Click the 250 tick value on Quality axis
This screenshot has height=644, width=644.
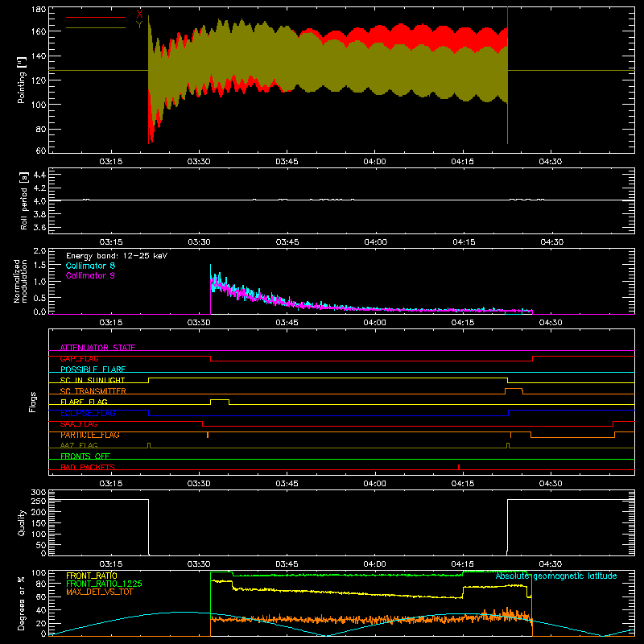pos(39,501)
